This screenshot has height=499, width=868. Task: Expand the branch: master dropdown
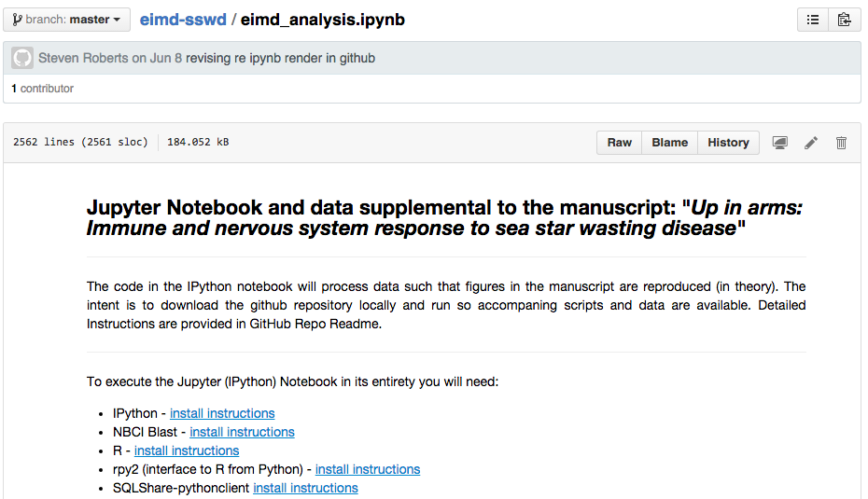coord(67,20)
